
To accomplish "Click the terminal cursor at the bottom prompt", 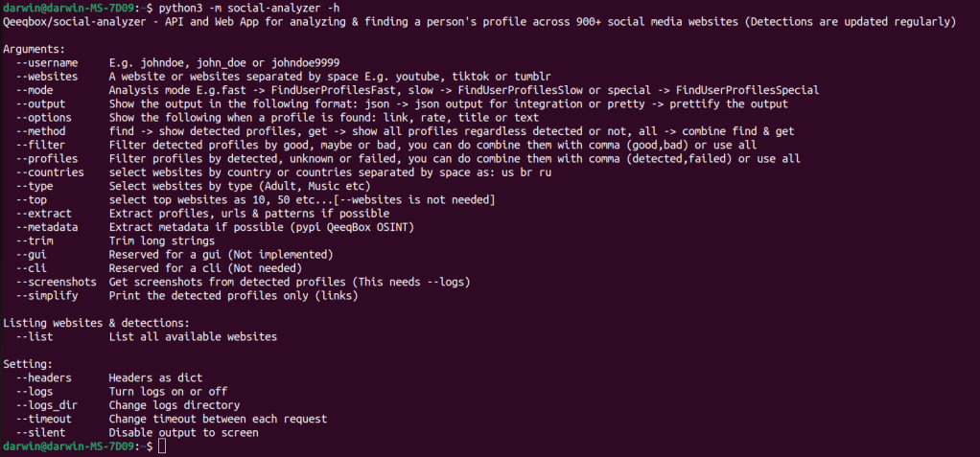I will (163, 447).
